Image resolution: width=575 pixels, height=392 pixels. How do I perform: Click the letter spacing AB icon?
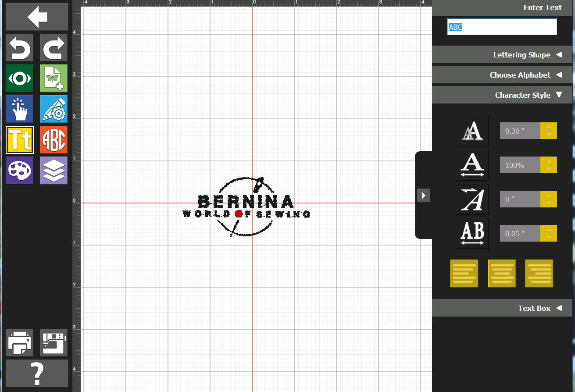pyautogui.click(x=472, y=233)
